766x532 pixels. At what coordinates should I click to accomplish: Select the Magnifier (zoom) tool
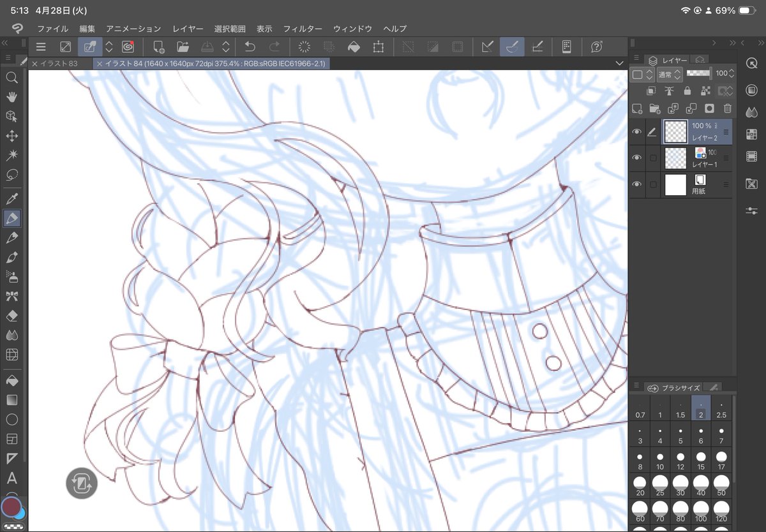pos(11,78)
